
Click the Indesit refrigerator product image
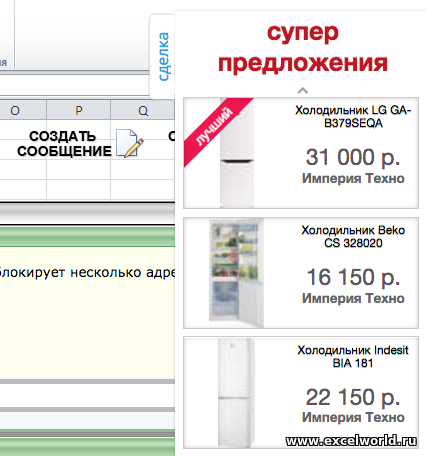[236, 392]
